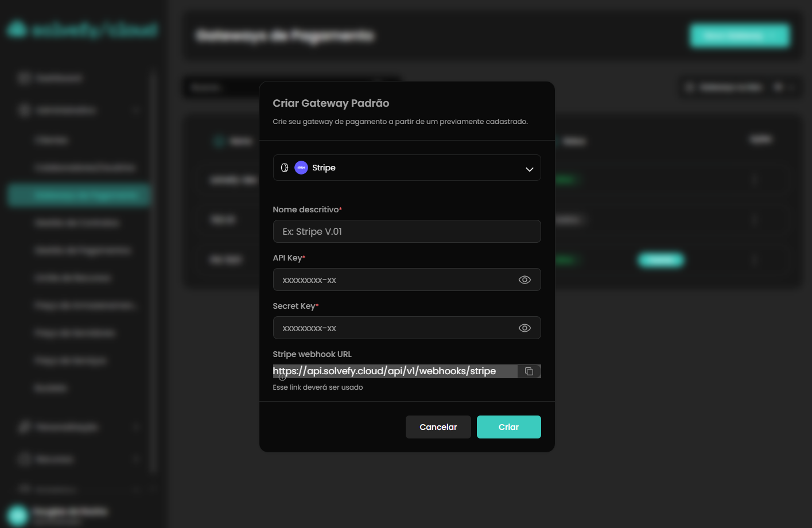
Task: Click the gateway dropdown chevron arrow
Action: coord(529,169)
